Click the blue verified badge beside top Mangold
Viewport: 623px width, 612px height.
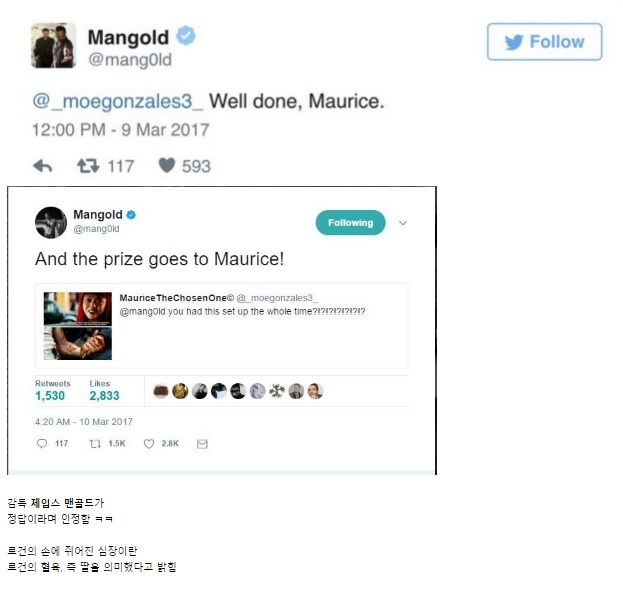186,35
